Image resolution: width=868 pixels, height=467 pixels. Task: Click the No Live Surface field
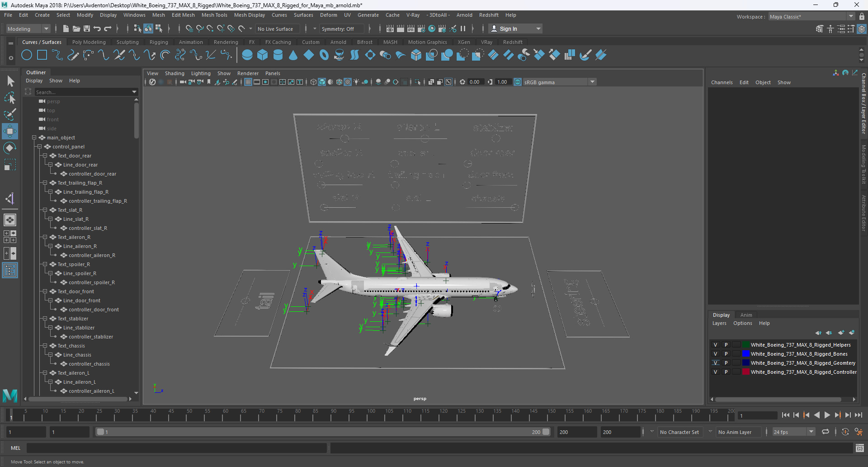277,29
